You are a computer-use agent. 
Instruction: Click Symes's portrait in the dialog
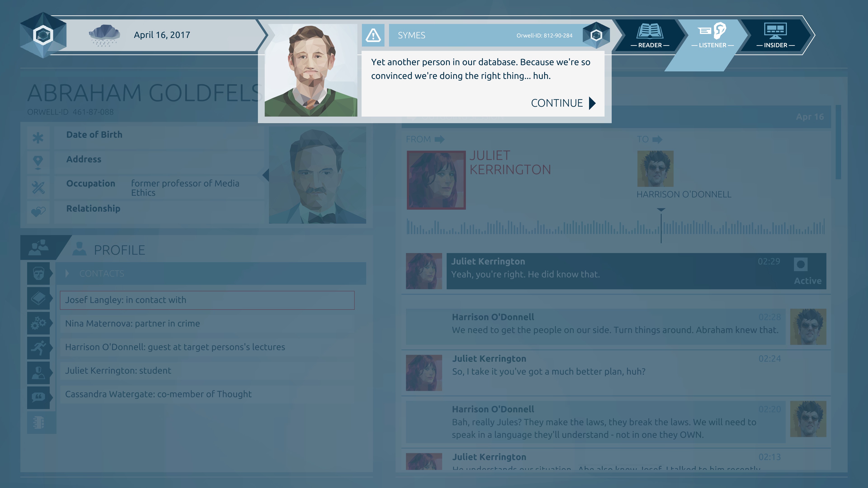(311, 70)
